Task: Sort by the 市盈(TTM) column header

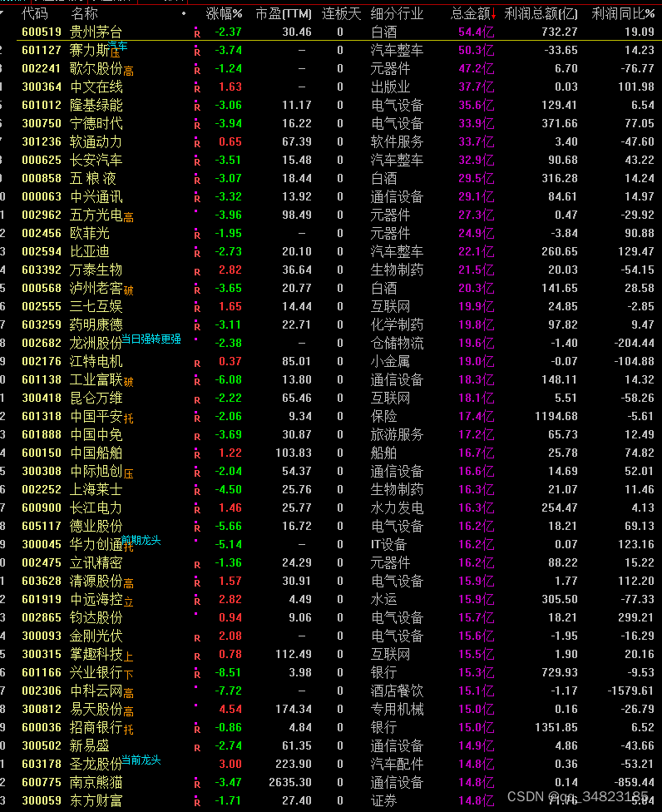Action: (284, 13)
